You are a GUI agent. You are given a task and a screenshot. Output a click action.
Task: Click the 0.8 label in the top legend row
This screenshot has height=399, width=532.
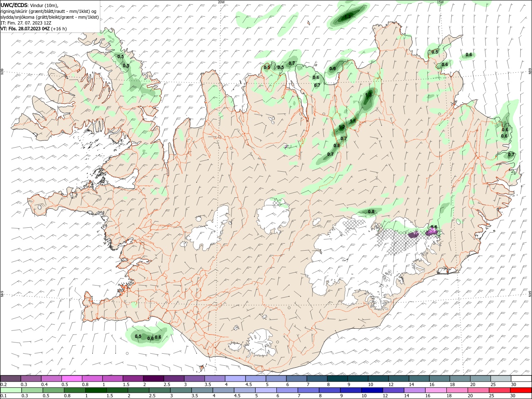[85, 384]
